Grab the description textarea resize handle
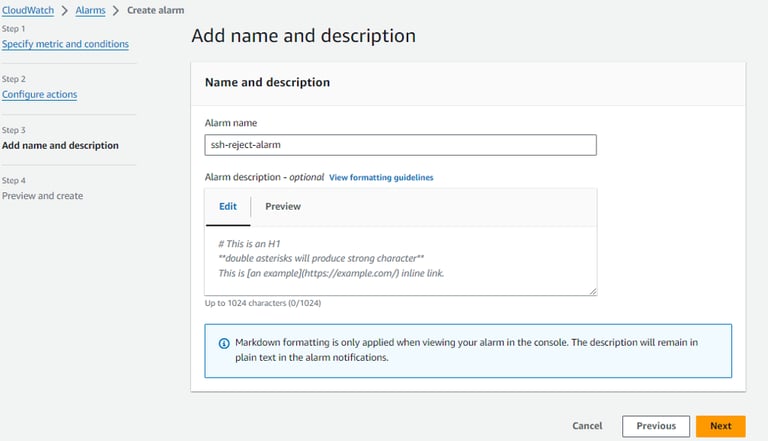768x441 pixels. [x=592, y=291]
